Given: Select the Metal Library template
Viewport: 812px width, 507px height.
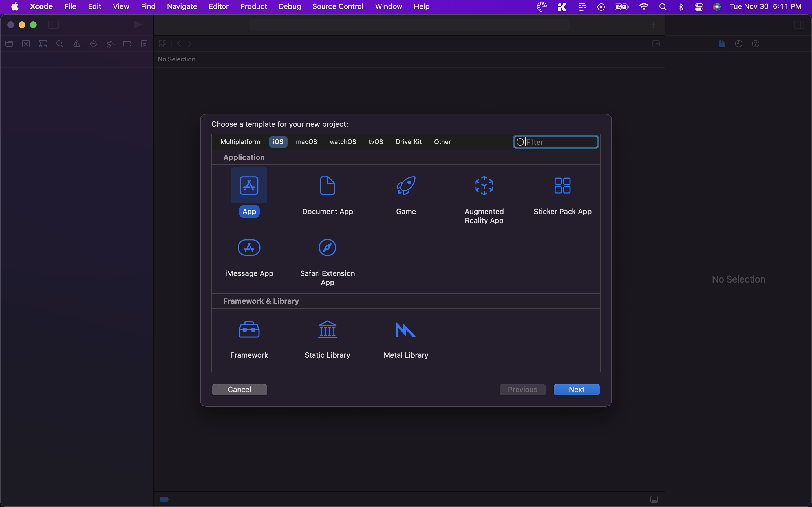Looking at the screenshot, I should pyautogui.click(x=406, y=329).
